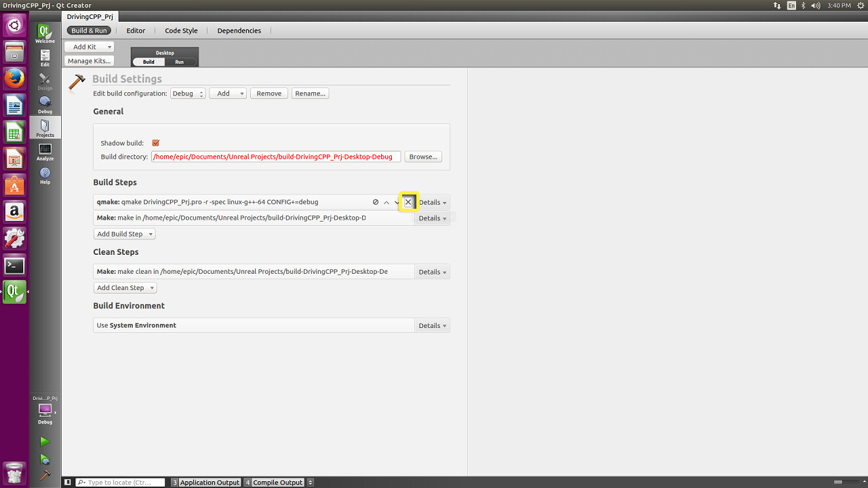Open Ubuntu Dash search
The height and width of the screenshot is (488, 868).
click(x=14, y=26)
